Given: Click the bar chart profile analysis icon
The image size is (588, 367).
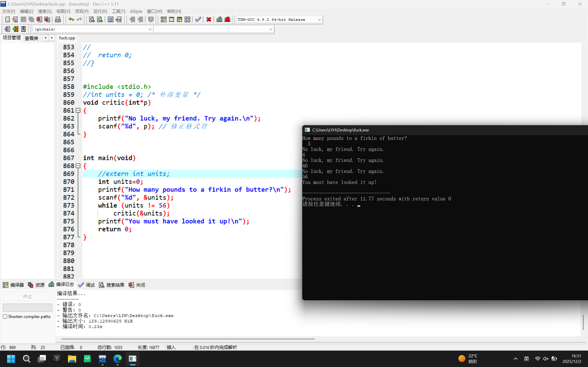Looking at the screenshot, I should tap(219, 19).
